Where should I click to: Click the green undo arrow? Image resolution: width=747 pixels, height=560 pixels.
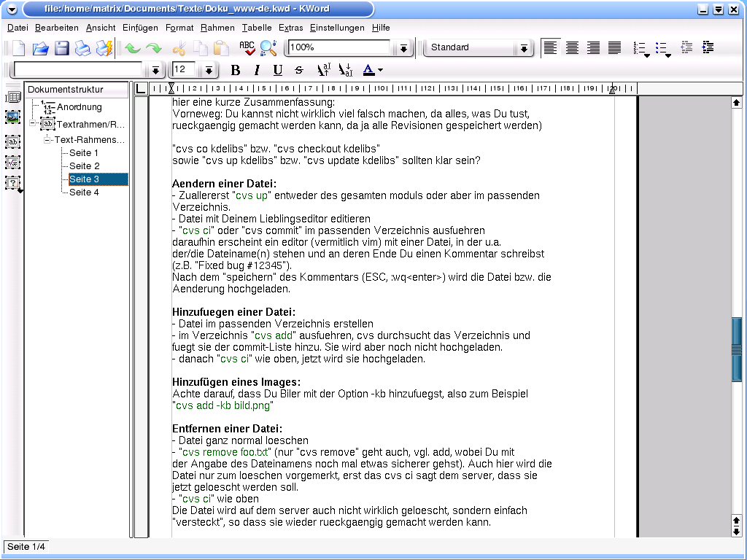[x=132, y=48]
